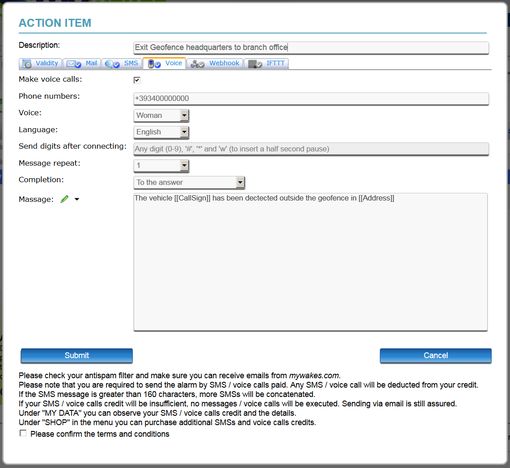Click the Phone numbers input field
Viewport: 510px width, 468px height.
(311, 99)
